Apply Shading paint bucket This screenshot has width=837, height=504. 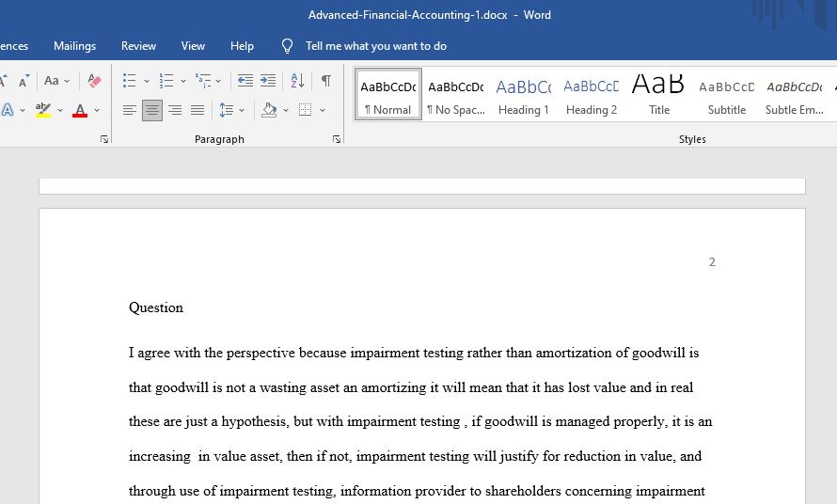269,110
